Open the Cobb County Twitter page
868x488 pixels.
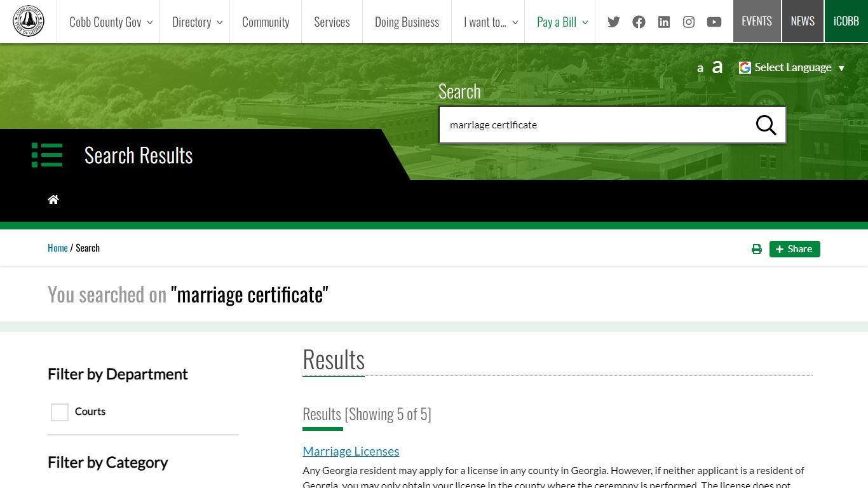(613, 22)
